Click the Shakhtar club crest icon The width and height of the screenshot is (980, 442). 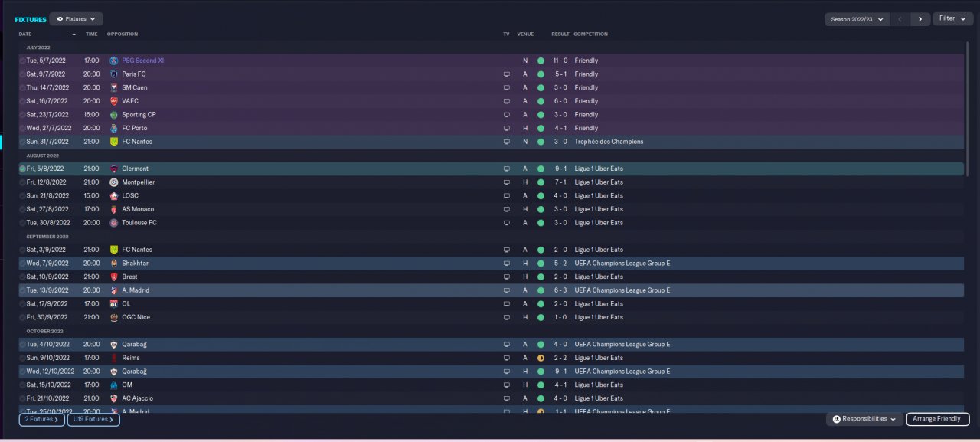tap(114, 263)
